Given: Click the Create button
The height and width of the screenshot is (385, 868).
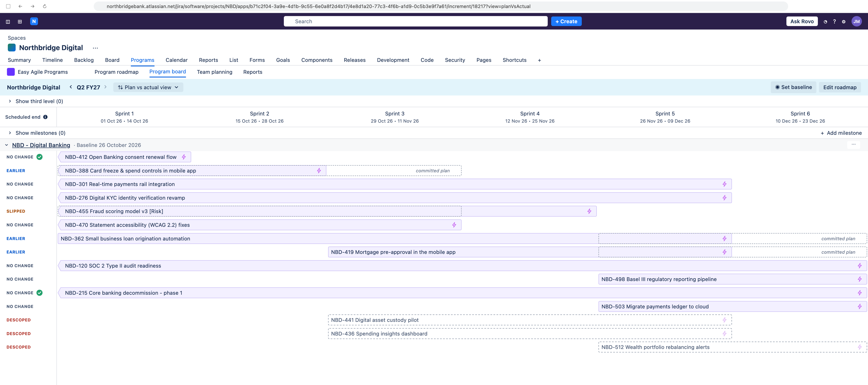Looking at the screenshot, I should point(566,21).
